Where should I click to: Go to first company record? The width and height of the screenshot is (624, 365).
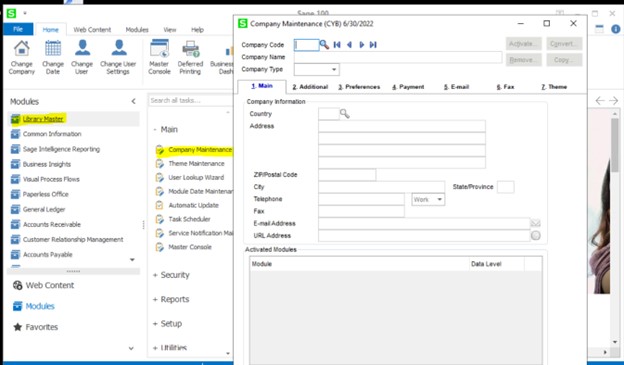(x=337, y=45)
